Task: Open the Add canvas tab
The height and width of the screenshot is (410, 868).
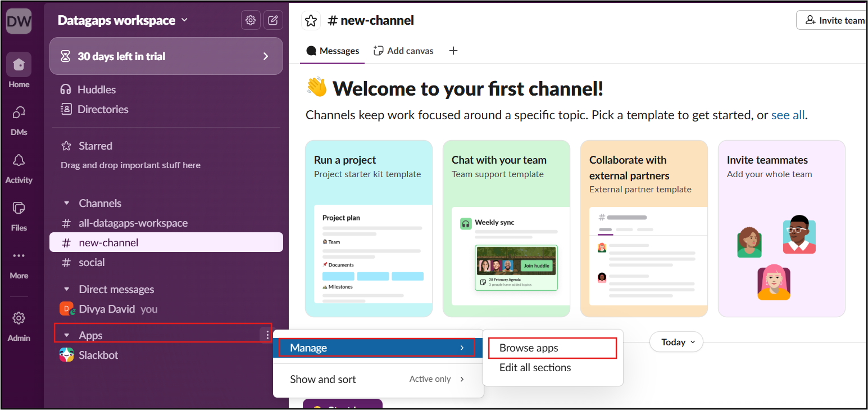Action: (403, 51)
